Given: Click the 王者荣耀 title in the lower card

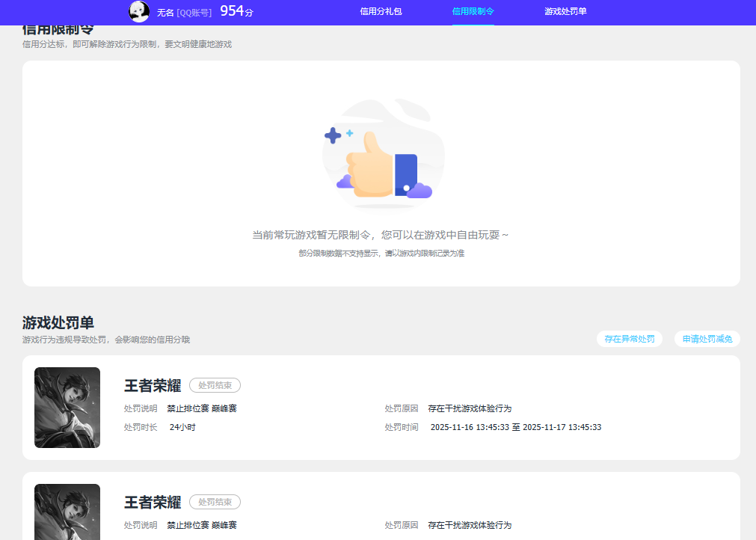Looking at the screenshot, I should click(153, 503).
